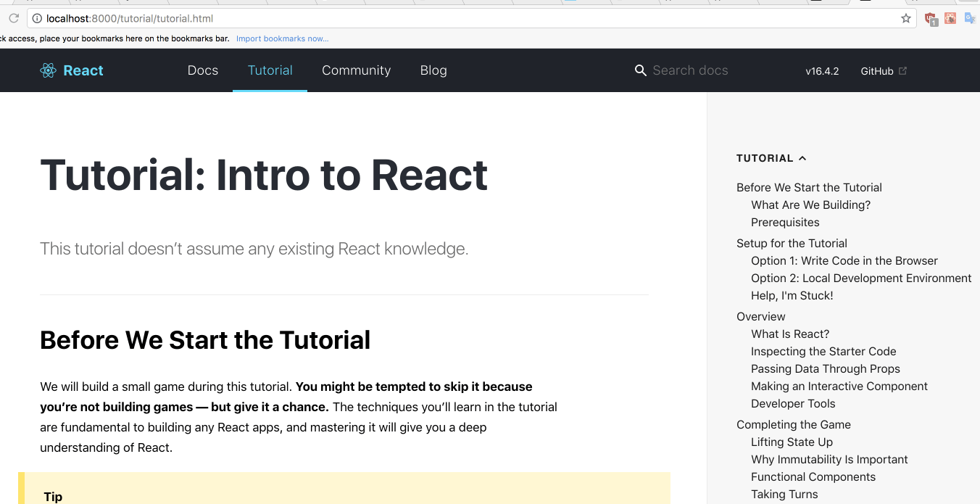Open Lifting State Up link
This screenshot has height=504, width=980.
click(792, 442)
